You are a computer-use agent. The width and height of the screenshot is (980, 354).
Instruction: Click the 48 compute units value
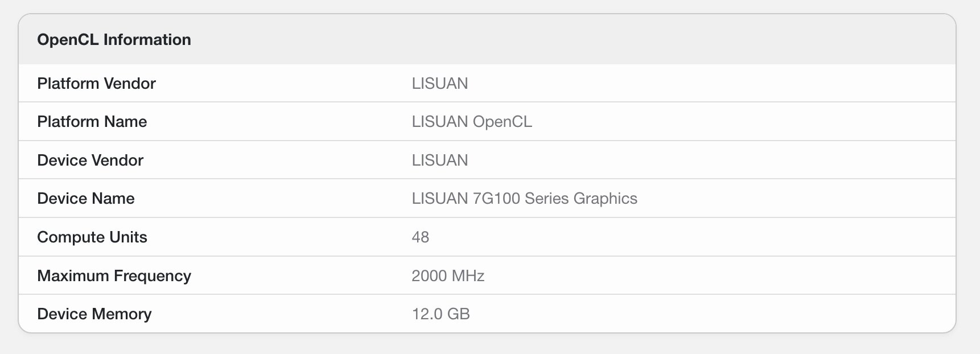[x=420, y=237]
